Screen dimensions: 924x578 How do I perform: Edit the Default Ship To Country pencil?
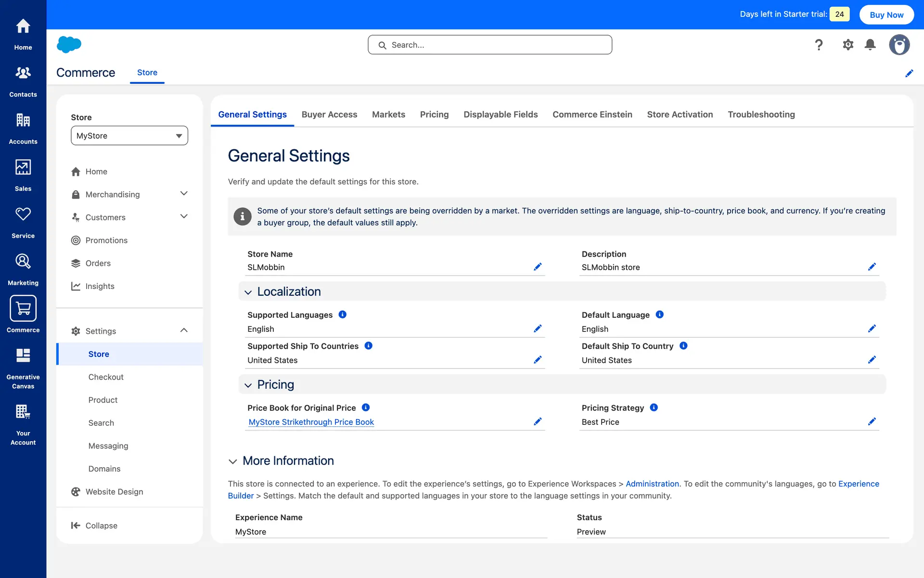click(872, 360)
